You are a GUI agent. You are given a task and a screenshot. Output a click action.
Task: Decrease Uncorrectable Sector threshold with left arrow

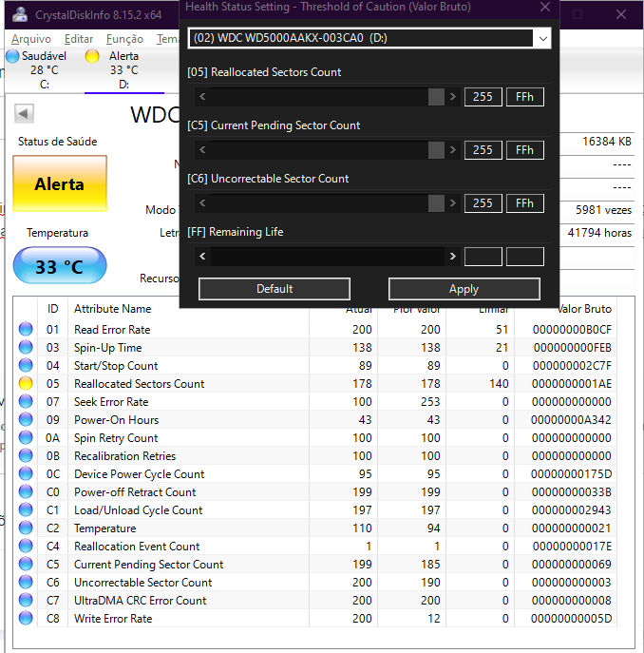click(202, 203)
